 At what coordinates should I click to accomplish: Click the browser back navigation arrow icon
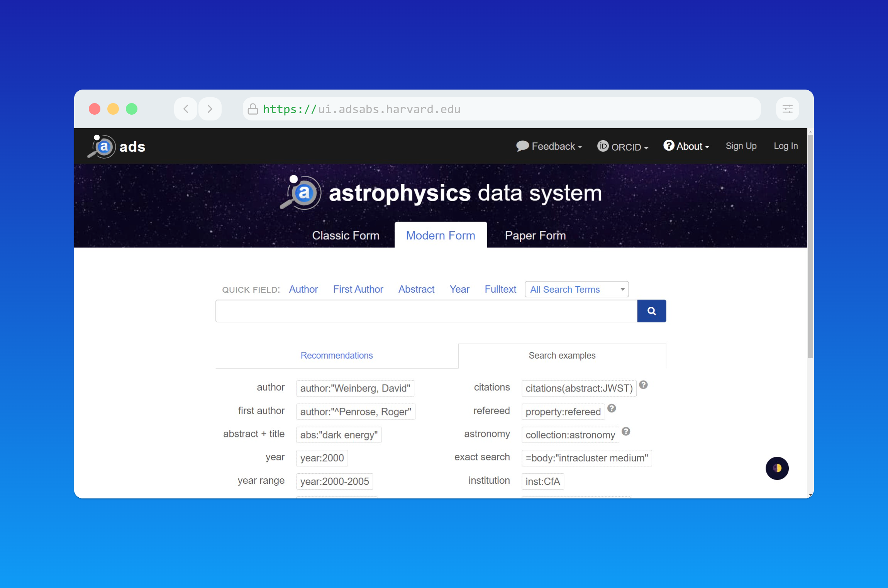186,109
